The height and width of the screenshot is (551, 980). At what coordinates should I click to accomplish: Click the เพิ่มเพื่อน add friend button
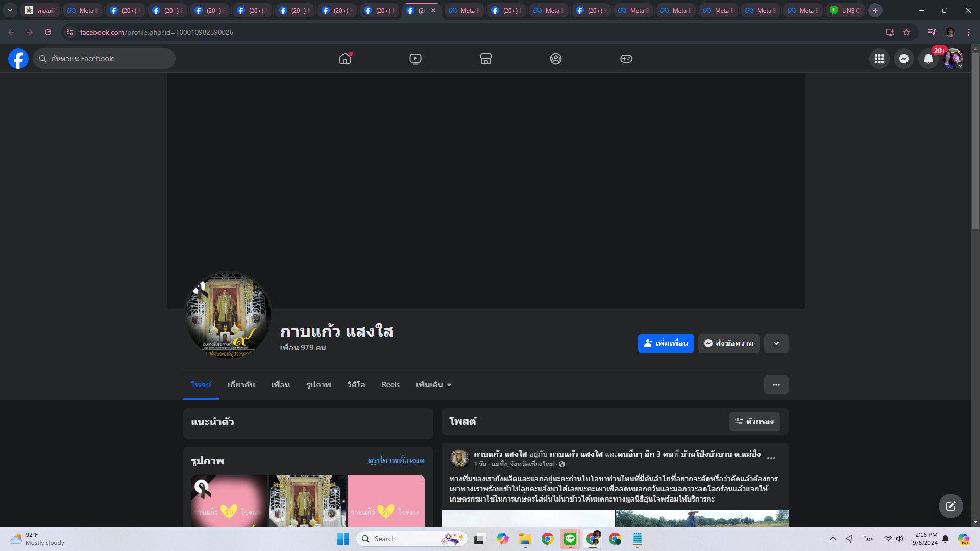pos(666,343)
